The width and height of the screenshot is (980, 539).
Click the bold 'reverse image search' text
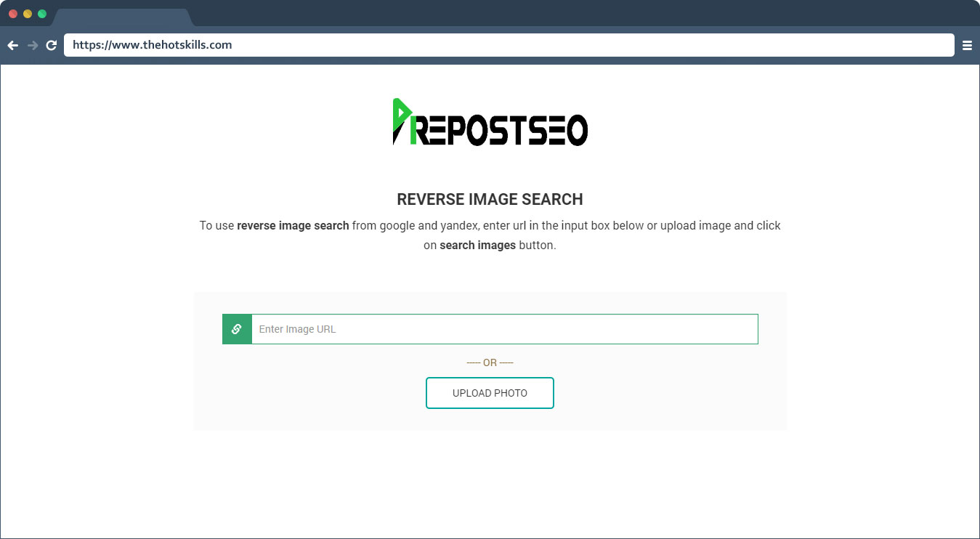point(293,226)
